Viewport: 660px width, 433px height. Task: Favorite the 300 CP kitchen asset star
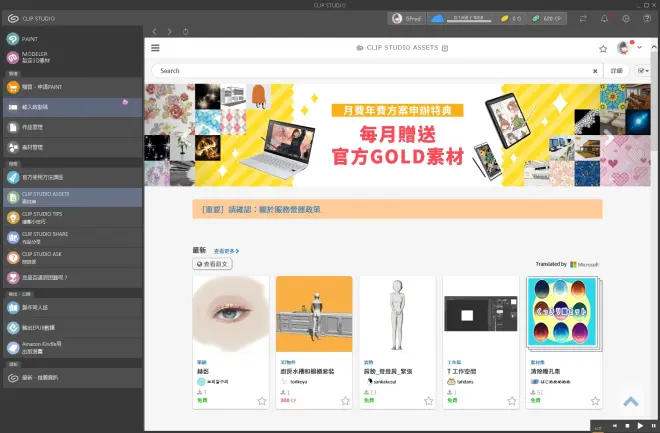tap(345, 401)
